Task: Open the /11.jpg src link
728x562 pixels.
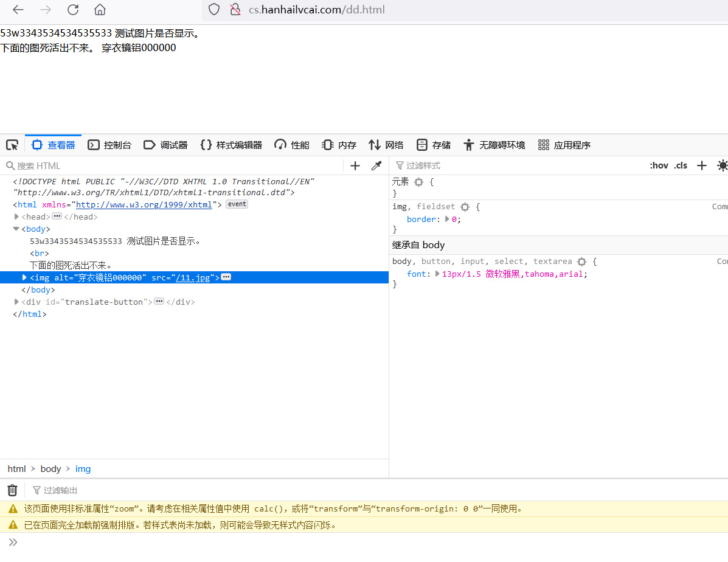Action: pos(193,278)
